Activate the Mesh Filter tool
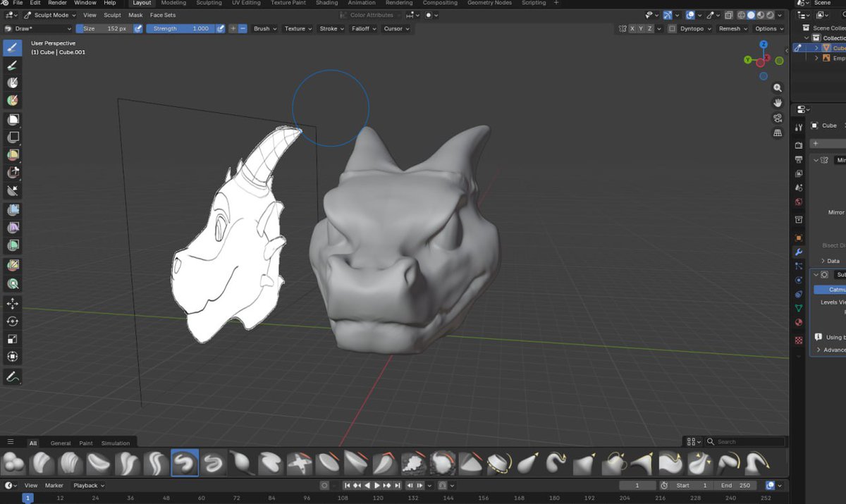846x504 pixels. pyautogui.click(x=12, y=210)
